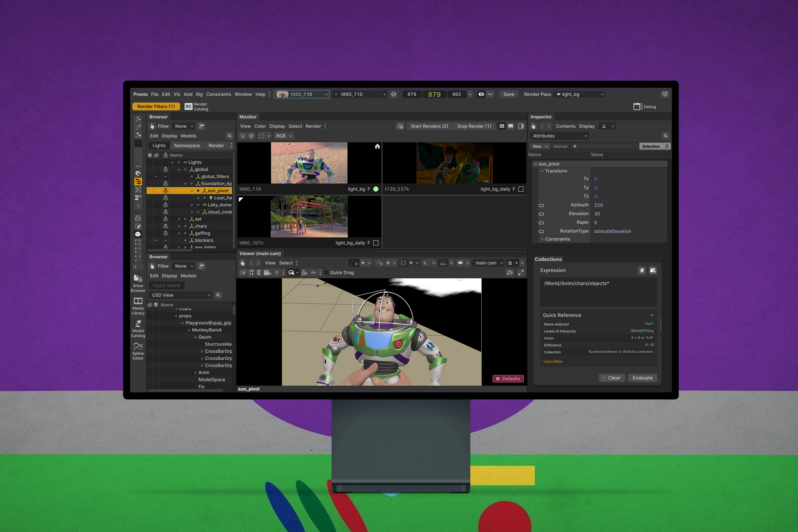
Task: Open the Constraints menu
Action: 219,94
